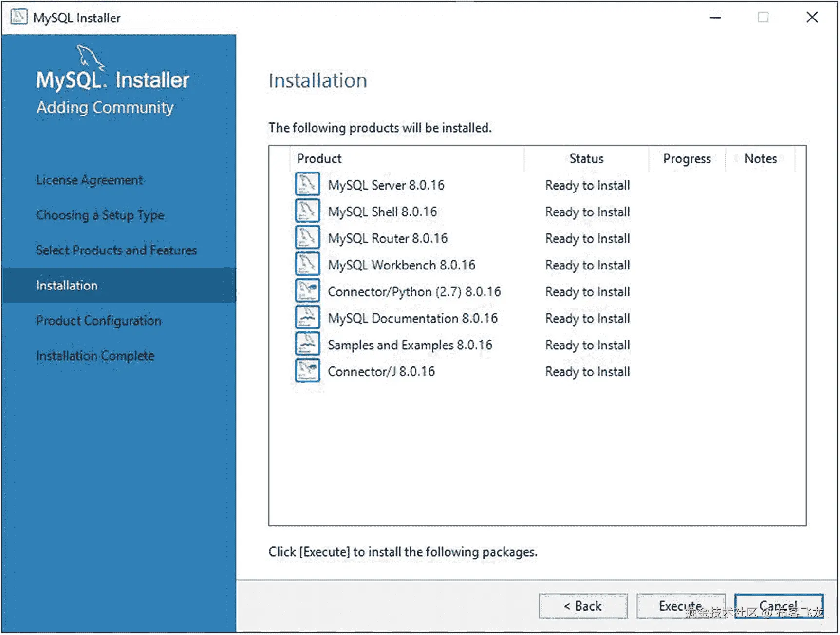The width and height of the screenshot is (840, 635).
Task: Select MySQL Documentation 8.0.16 row text
Action: [x=413, y=318]
